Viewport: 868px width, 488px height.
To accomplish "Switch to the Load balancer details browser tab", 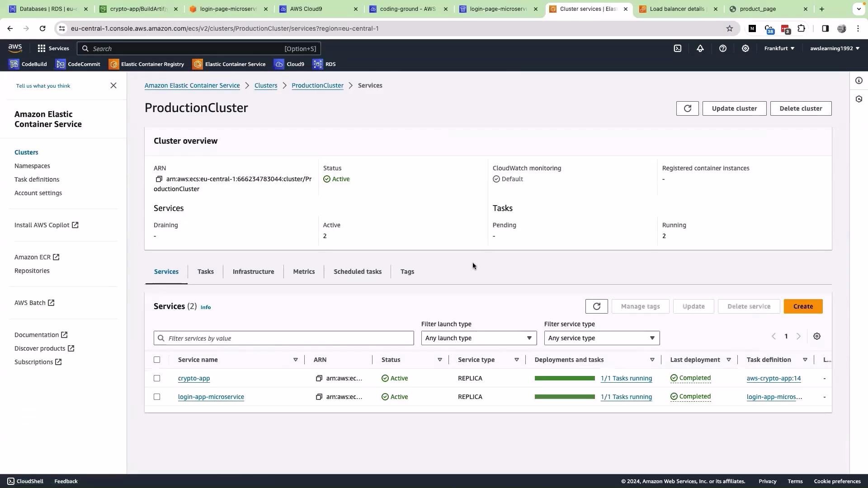I will coord(679,9).
